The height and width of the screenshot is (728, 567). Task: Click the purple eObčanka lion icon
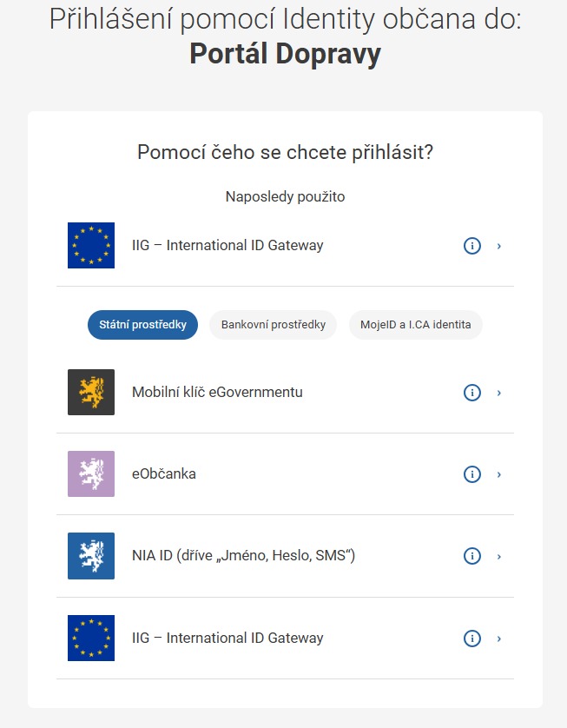pyautogui.click(x=91, y=474)
